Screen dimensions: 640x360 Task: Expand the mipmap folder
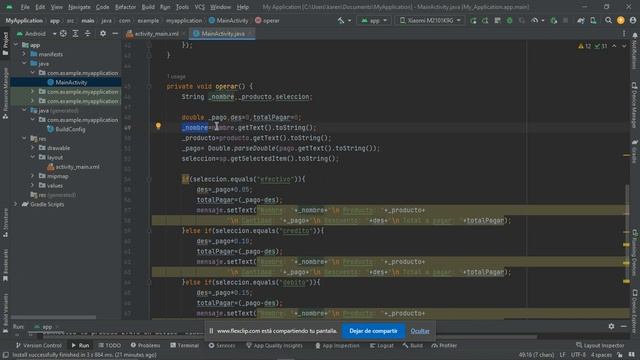click(32, 176)
